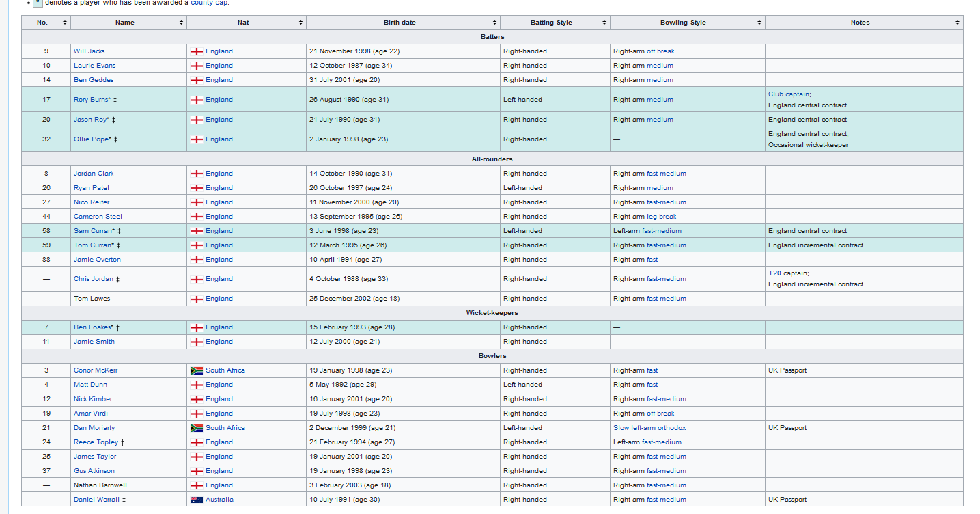Click the England flag in Nathan Barnwell's row
The image size is (980, 514).
pos(197,485)
